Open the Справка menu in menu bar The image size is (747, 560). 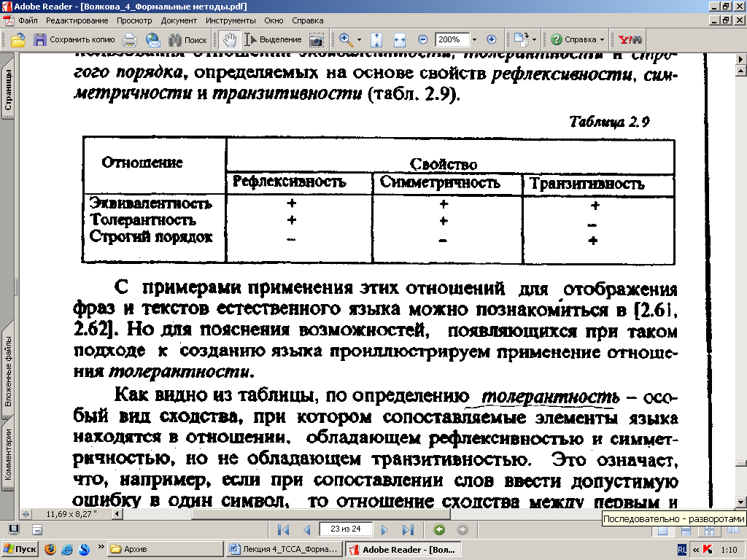point(308,20)
